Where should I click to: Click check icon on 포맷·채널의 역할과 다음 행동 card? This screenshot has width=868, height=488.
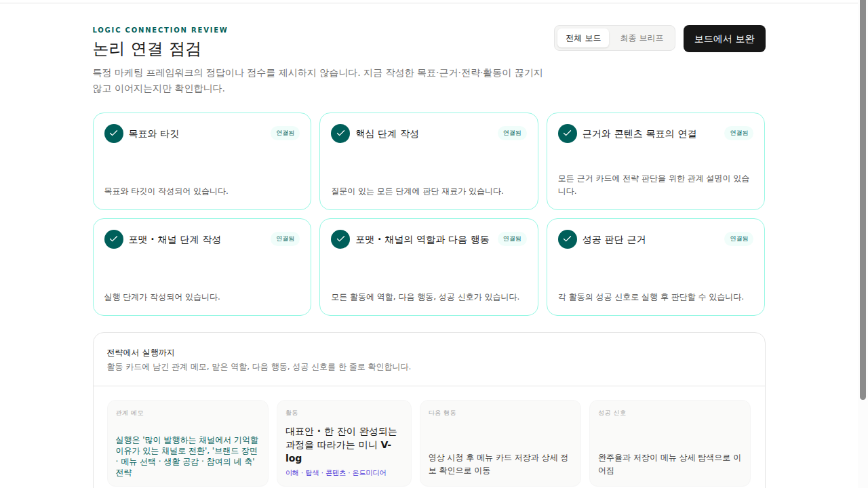coord(340,239)
